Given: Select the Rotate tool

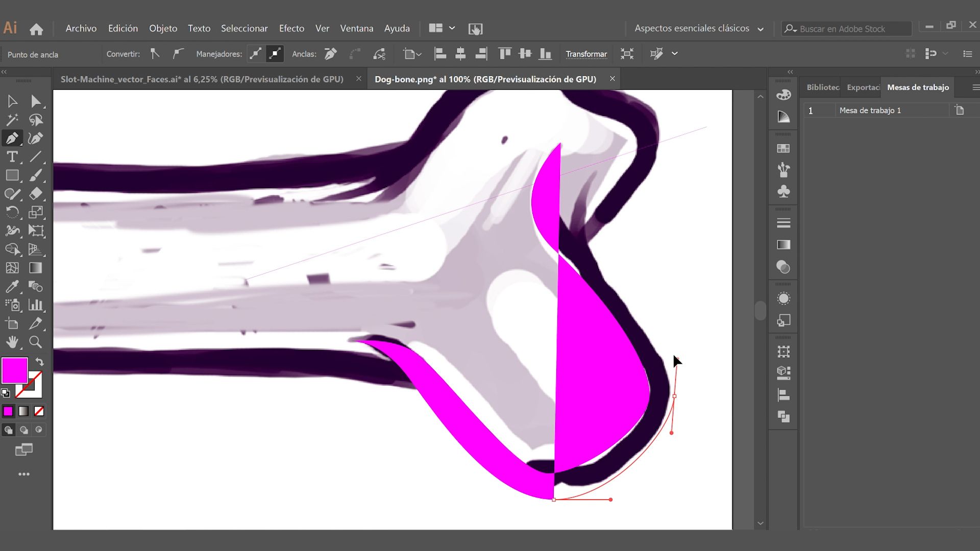Looking at the screenshot, I should click(12, 212).
